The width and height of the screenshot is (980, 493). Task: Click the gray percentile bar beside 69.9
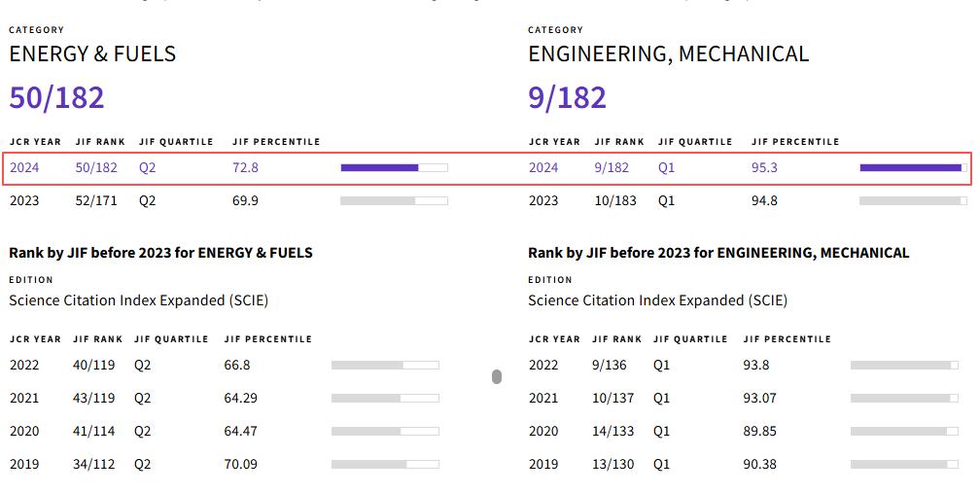394,200
